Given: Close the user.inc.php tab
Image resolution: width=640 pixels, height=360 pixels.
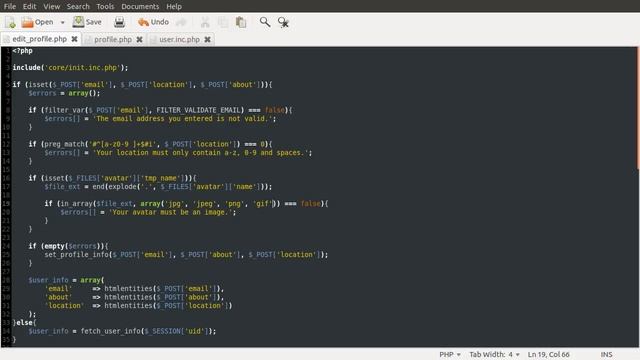Looking at the screenshot, I should [207, 40].
